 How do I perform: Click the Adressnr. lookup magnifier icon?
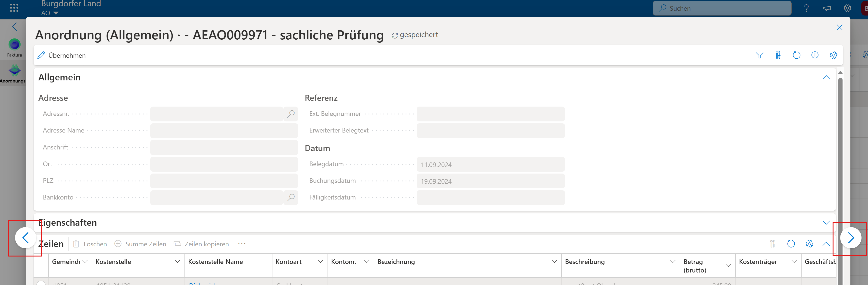tap(291, 114)
